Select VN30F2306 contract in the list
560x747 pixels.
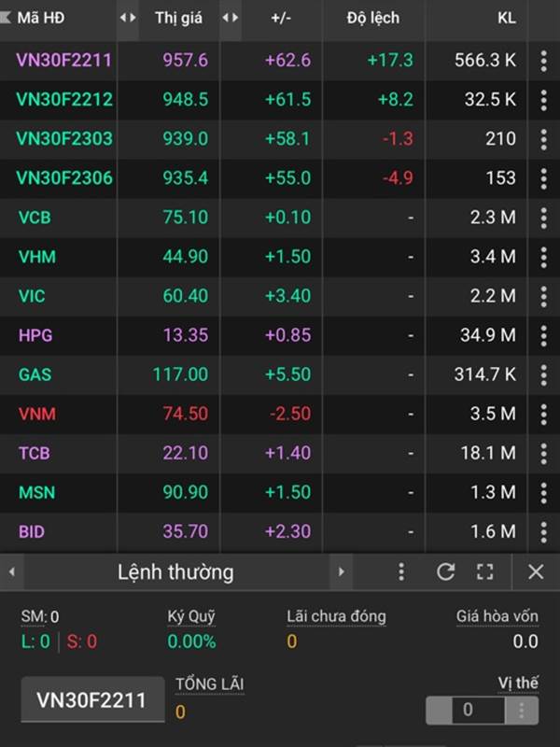coord(64,178)
